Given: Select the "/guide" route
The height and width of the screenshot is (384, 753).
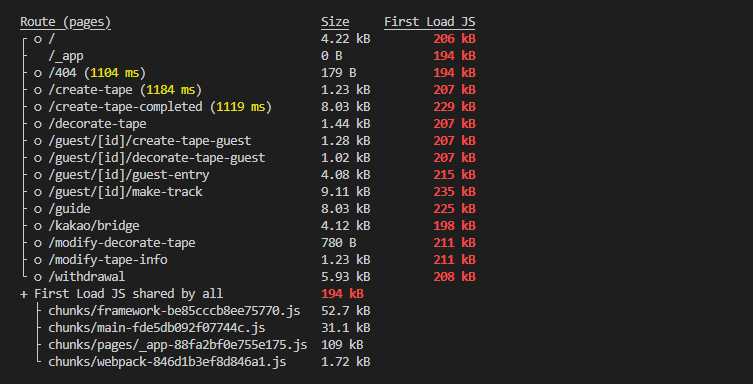Looking at the screenshot, I should click(x=69, y=209).
